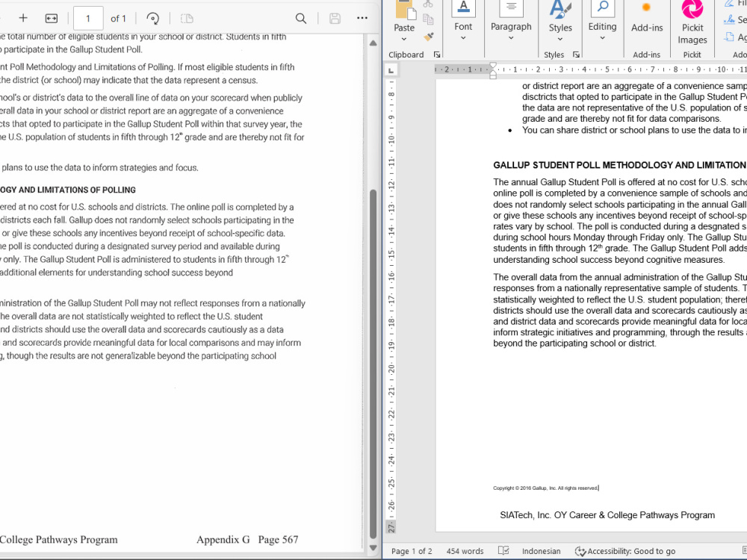The height and width of the screenshot is (560, 747).
Task: Open the more options ellipsis in PDF viewer
Action: pos(362,18)
